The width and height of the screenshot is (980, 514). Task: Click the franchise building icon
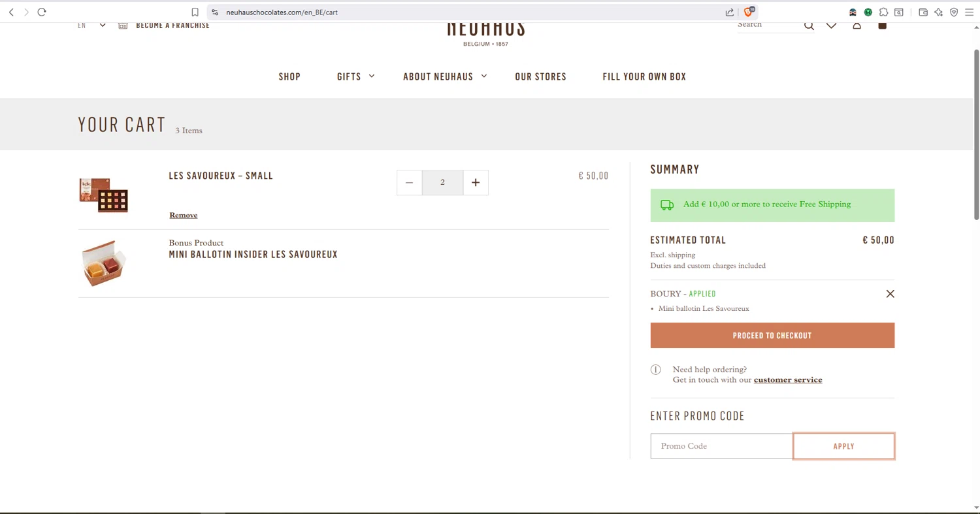123,25
